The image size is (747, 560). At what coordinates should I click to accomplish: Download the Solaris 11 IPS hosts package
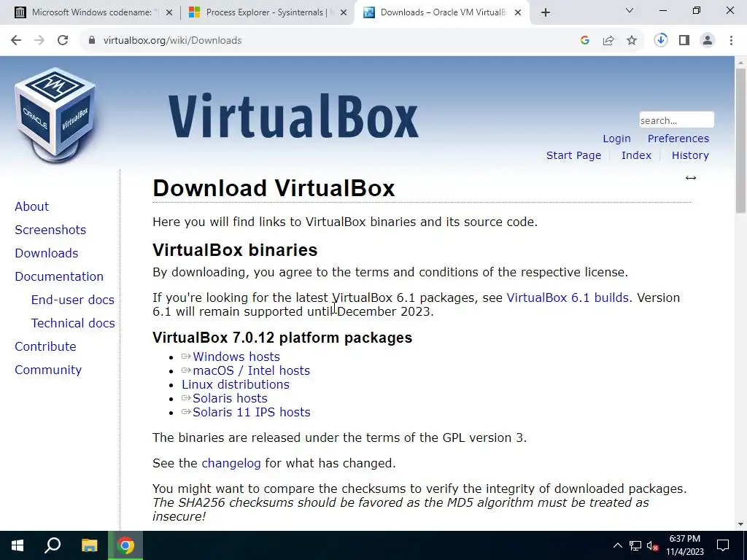click(x=252, y=412)
